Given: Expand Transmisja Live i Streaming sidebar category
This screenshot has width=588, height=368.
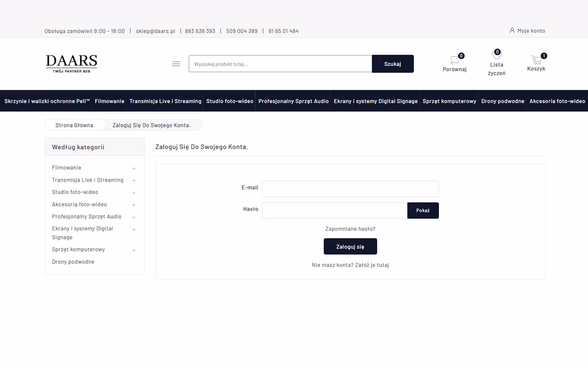Looking at the screenshot, I should click(x=134, y=180).
